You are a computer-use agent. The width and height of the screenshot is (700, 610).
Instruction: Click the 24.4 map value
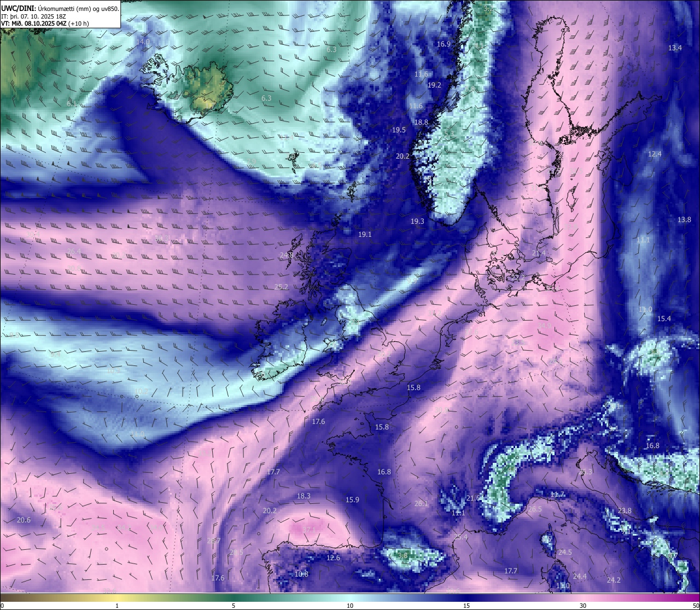pos(580,576)
